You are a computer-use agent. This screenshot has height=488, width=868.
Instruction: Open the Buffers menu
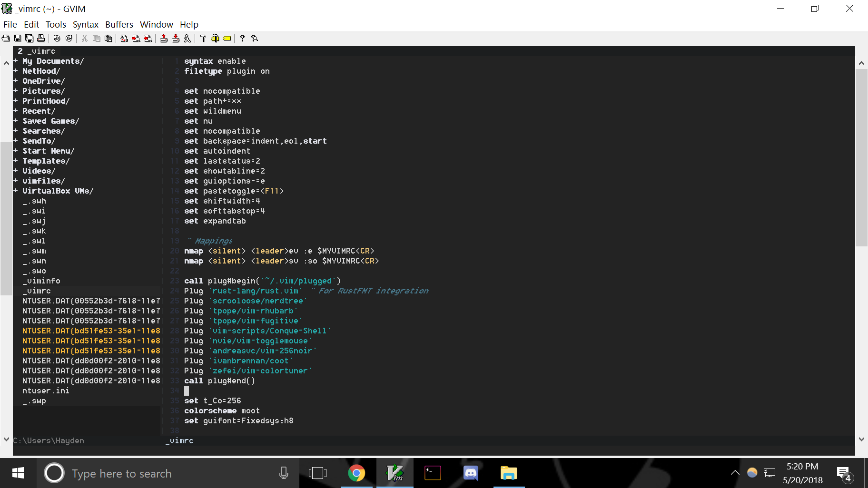119,24
